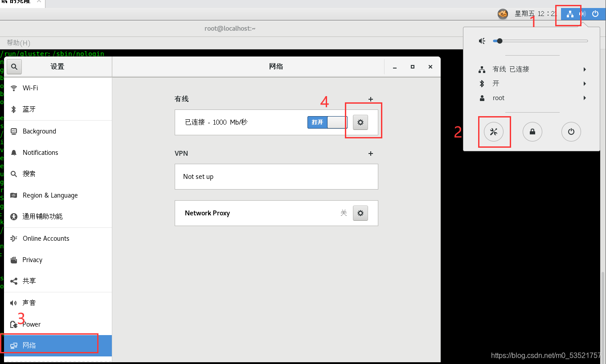
Task: Click terminal window title root@localhost
Action: tap(230, 28)
